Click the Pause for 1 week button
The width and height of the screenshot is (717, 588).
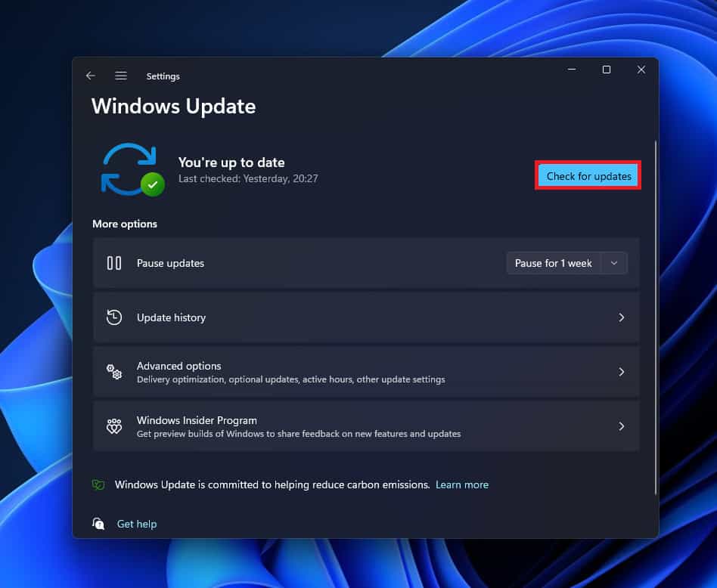(x=554, y=263)
